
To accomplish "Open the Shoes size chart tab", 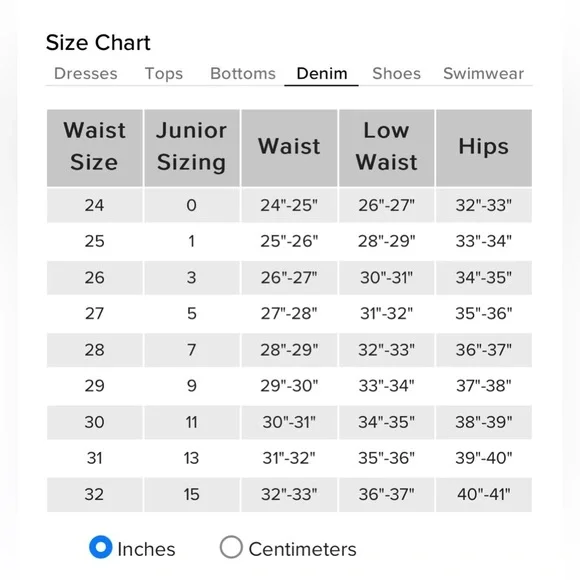I will coord(397,74).
